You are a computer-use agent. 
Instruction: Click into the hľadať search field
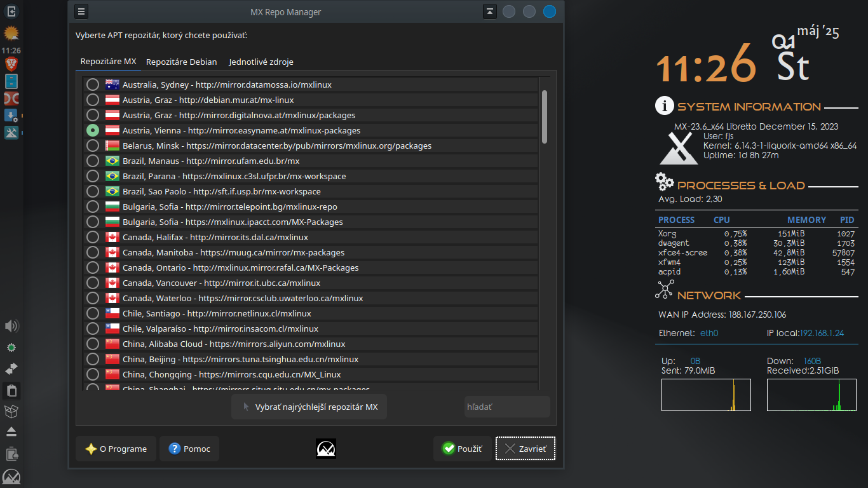(507, 407)
